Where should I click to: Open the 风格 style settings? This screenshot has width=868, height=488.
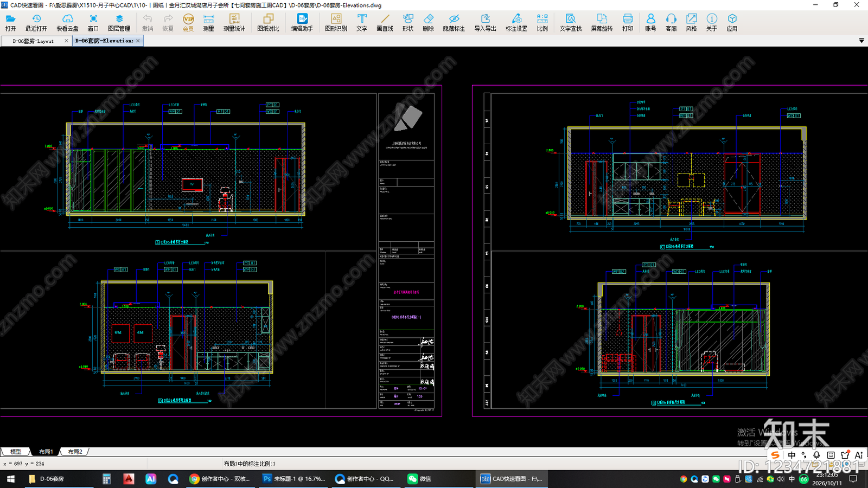[691, 23]
